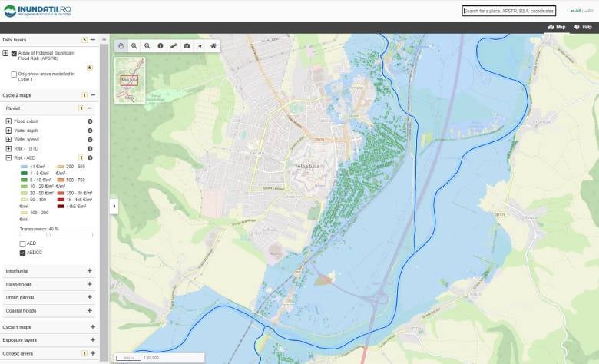
Task: Click the 1:32,000 map scale text
Action: pos(151,358)
